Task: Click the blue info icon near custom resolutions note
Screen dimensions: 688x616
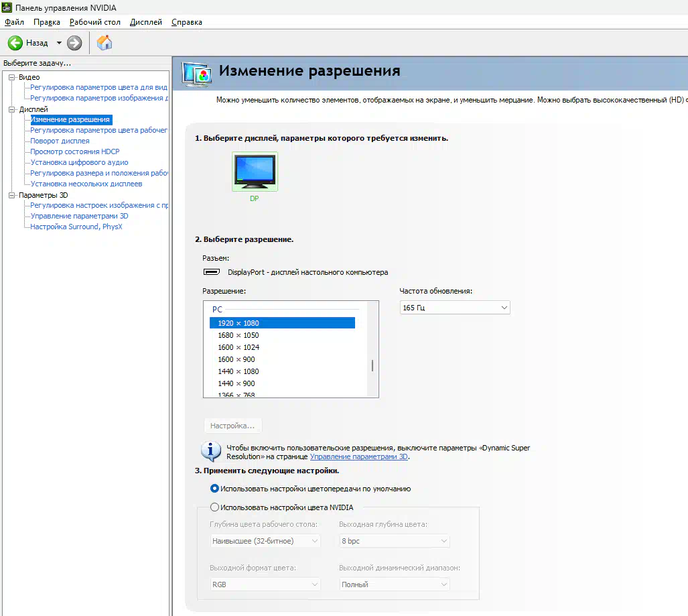Action: 211,451
